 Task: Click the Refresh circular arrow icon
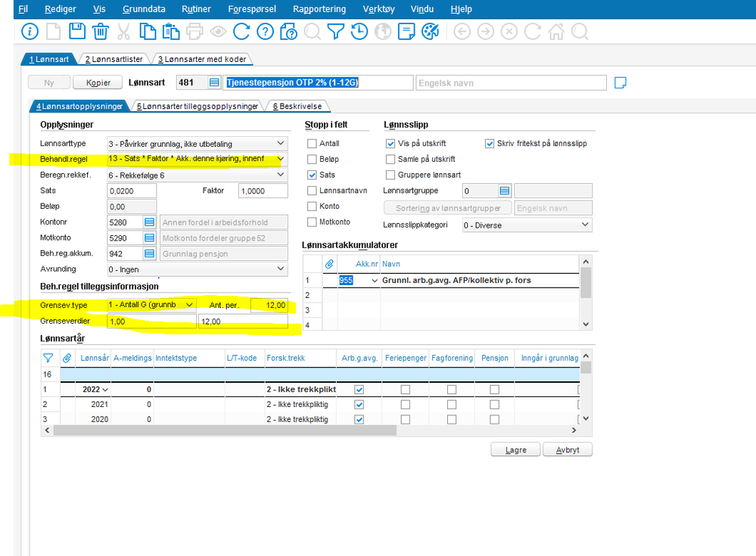[241, 31]
